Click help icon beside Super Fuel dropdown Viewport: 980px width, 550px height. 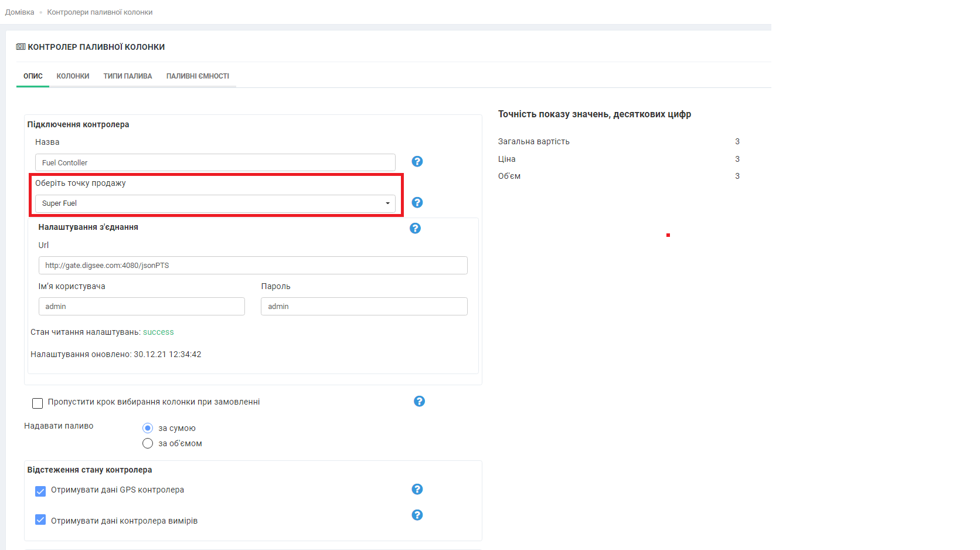click(x=417, y=202)
